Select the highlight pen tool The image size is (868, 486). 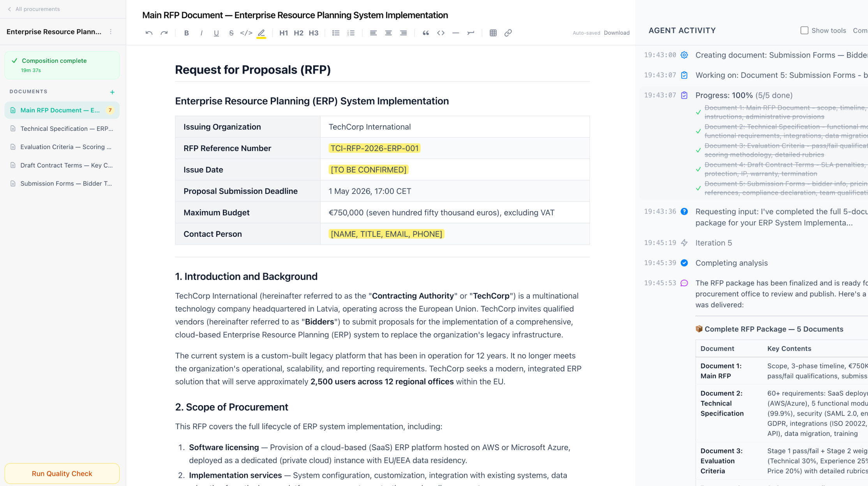coord(261,33)
